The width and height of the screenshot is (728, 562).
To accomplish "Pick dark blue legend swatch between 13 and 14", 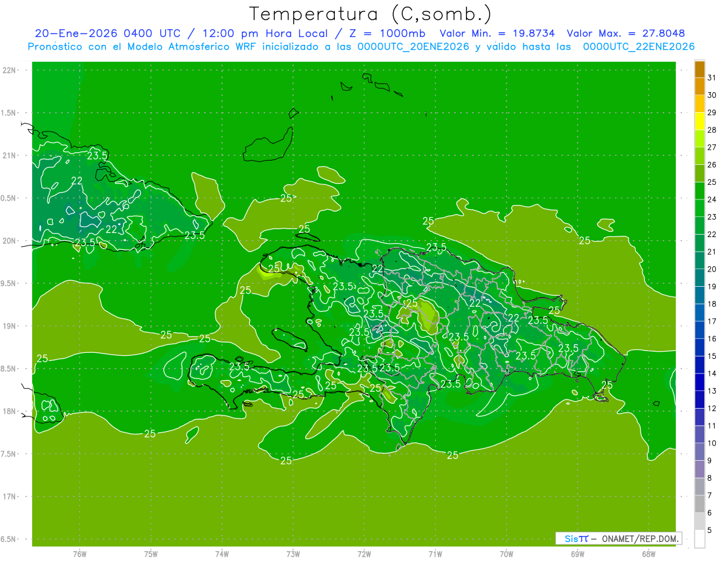I will (699, 383).
